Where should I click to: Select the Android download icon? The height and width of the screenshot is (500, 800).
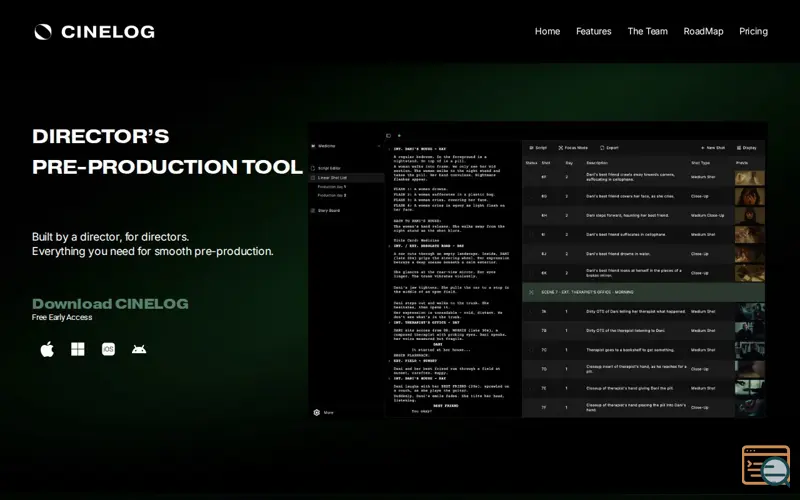point(139,349)
